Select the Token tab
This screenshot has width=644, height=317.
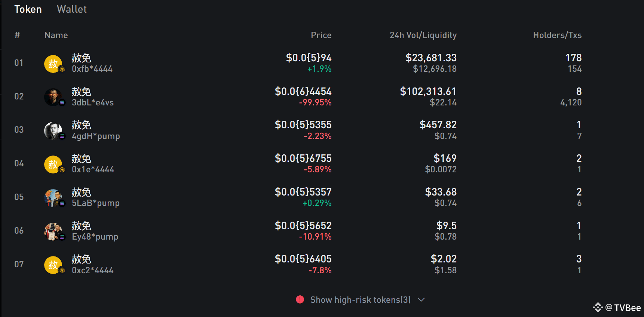point(28,9)
